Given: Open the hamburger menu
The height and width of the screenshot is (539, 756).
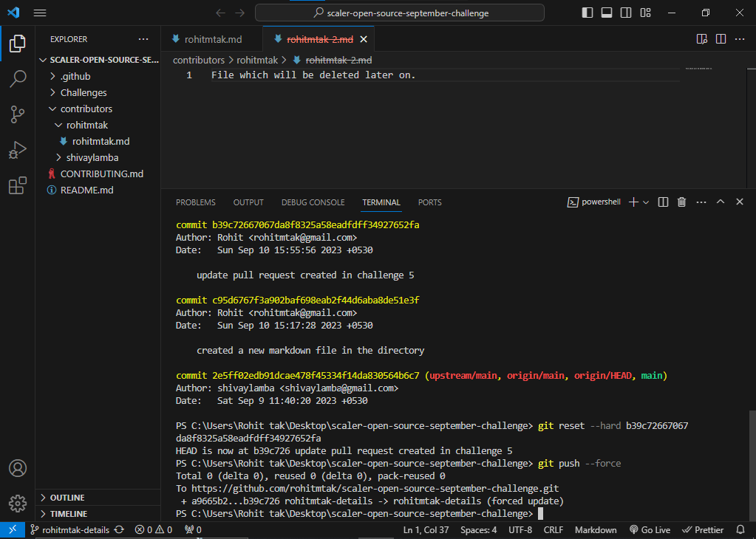Looking at the screenshot, I should pos(39,13).
